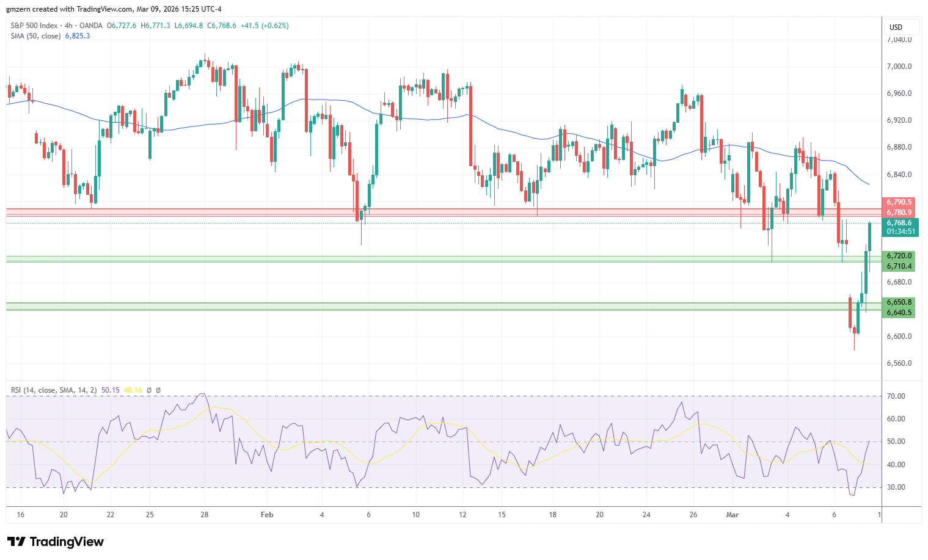Click the 18 date label on the time axis
Viewport: 928px width, 560px height.
(x=552, y=515)
